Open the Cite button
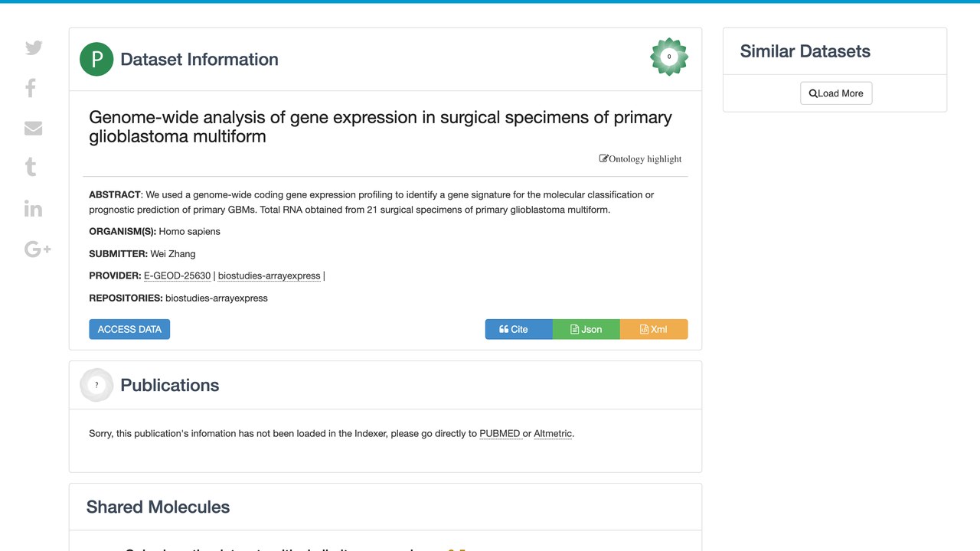This screenshot has height=551, width=980. [x=518, y=329]
